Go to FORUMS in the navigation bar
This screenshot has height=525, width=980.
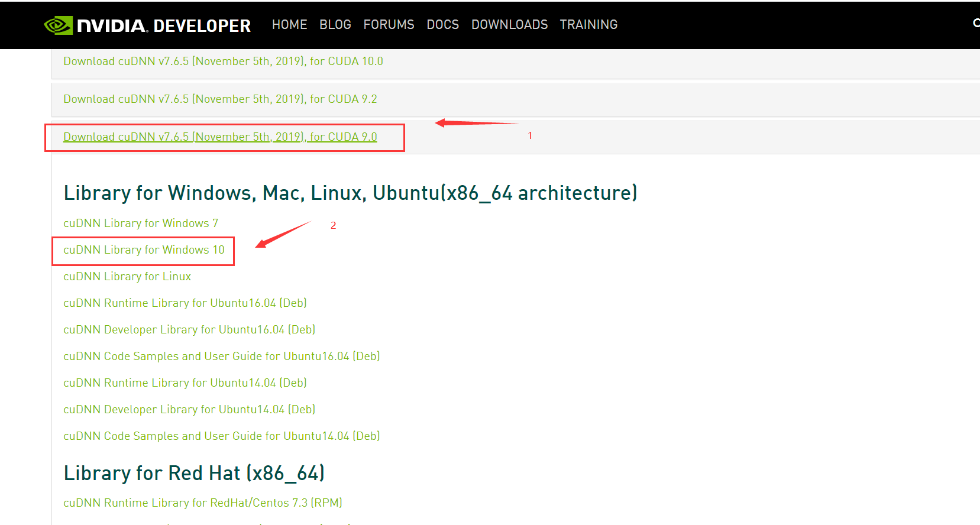tap(389, 25)
